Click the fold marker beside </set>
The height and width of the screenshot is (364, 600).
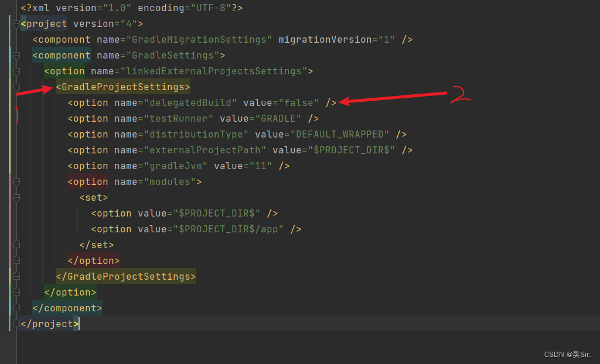coord(16,244)
